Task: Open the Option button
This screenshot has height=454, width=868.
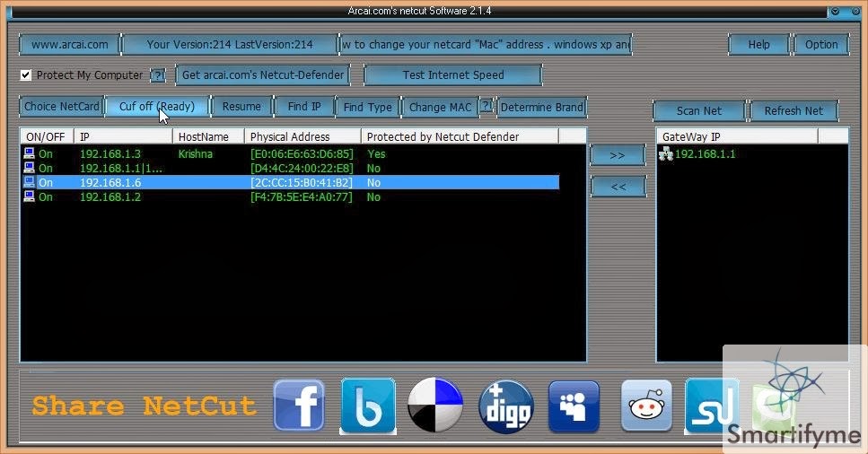Action: 821,44
